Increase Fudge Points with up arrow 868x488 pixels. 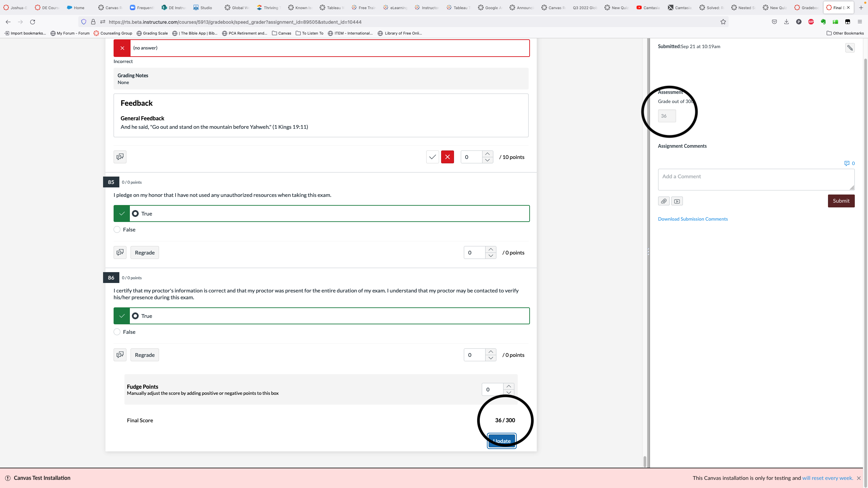click(509, 386)
